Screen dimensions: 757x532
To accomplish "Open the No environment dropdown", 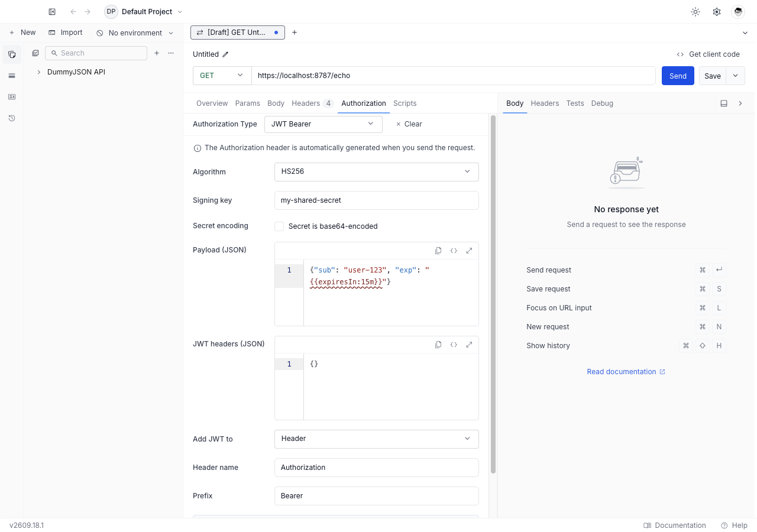I will pos(135,33).
